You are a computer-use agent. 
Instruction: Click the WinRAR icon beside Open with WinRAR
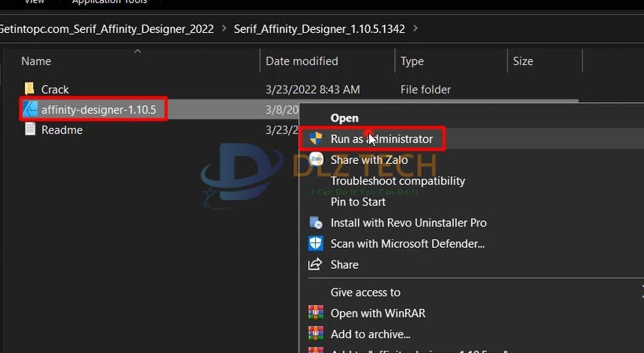pos(316,313)
